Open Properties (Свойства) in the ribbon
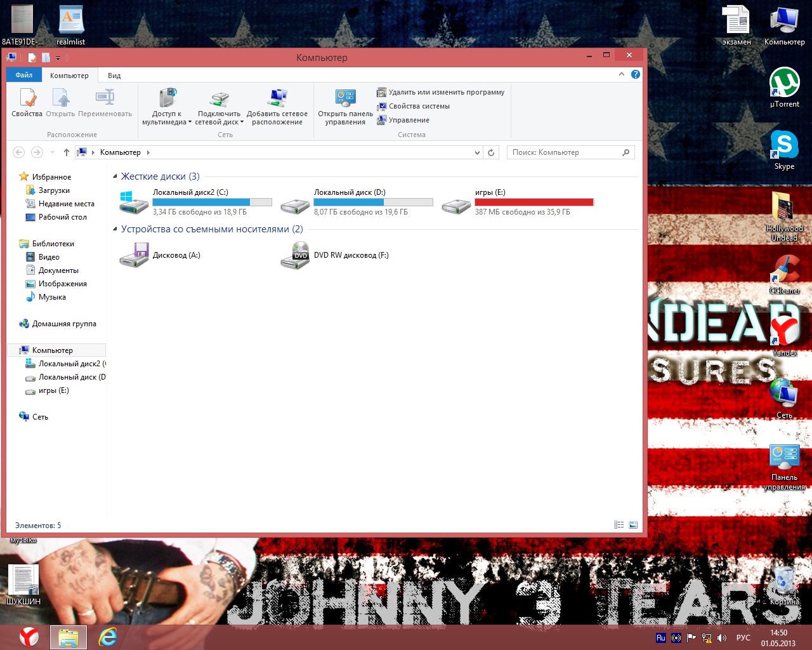This screenshot has height=650, width=812. [27, 103]
